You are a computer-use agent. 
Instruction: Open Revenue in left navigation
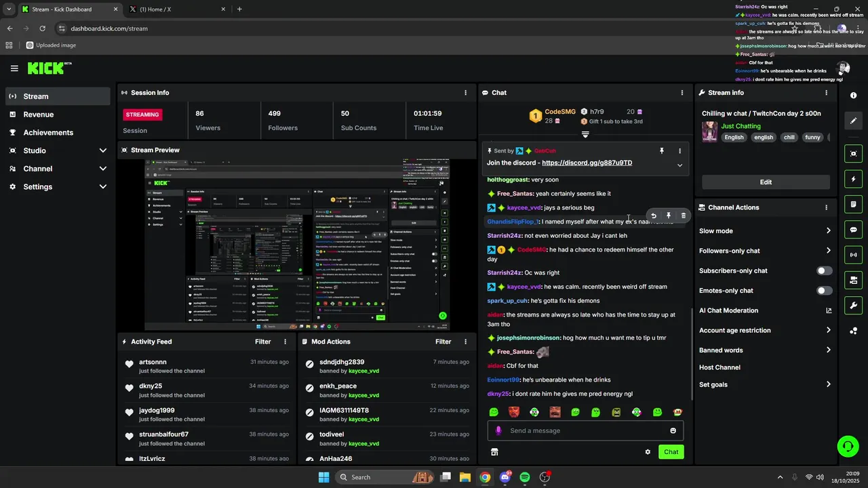coord(58,115)
